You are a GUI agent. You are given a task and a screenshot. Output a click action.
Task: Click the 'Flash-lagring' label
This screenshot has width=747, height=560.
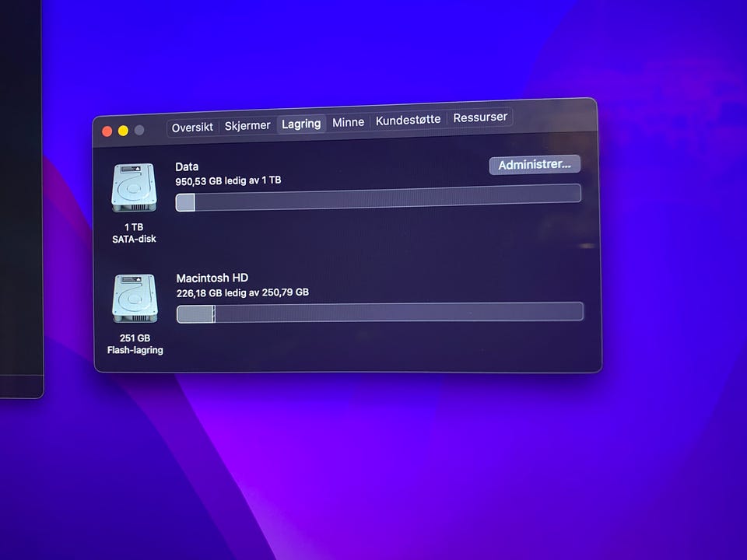[135, 350]
